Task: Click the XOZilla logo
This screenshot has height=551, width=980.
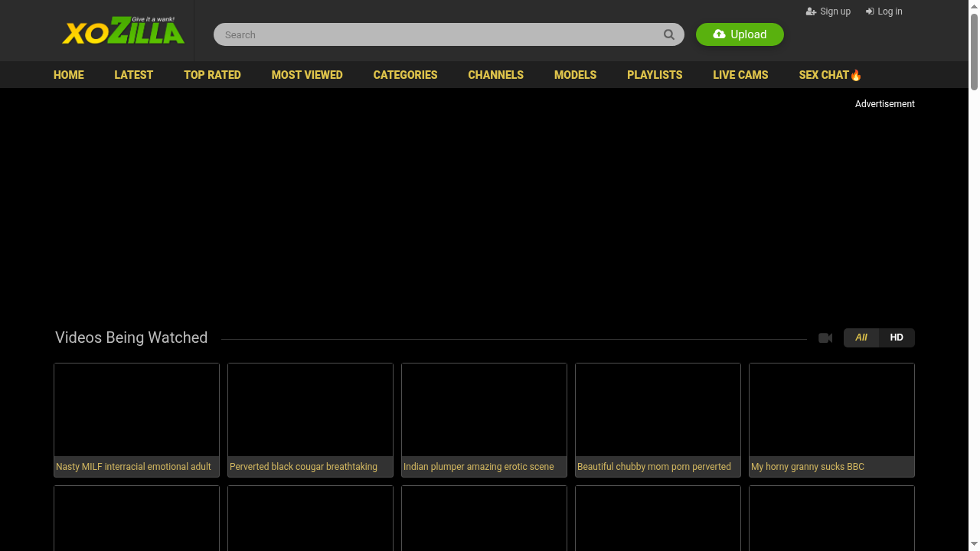Action: tap(123, 31)
